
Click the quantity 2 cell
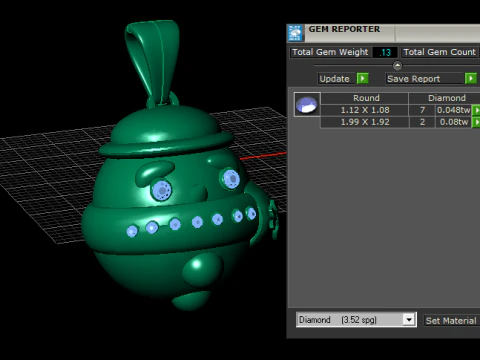422,122
